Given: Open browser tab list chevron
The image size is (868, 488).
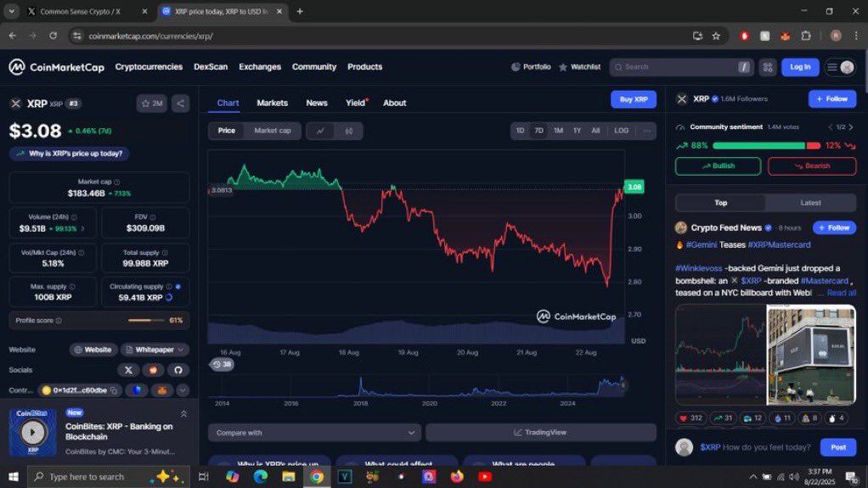Looking at the screenshot, I should pos(11,11).
